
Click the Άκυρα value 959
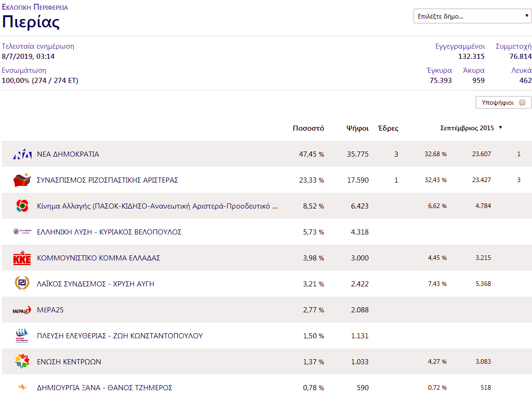tap(478, 81)
